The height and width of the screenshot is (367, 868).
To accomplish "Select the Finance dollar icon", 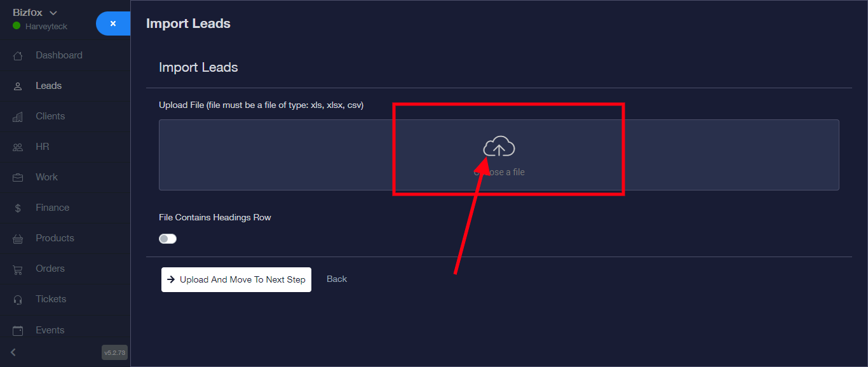I will 18,208.
